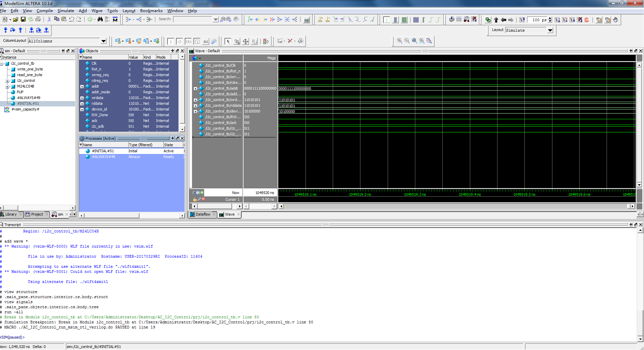Click the Transcript vertical scrollbar

click(x=640, y=285)
